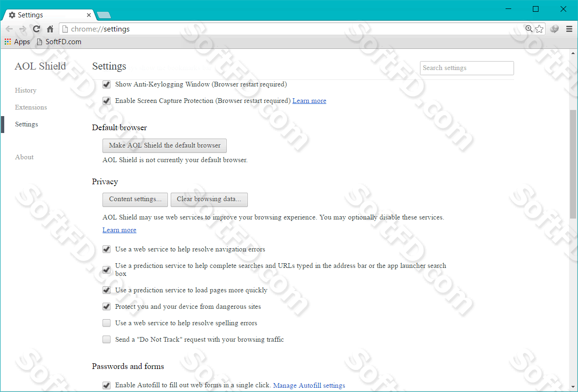The height and width of the screenshot is (392, 578).
Task: Click the "Passwords and forms" heading
Action: [x=128, y=367]
